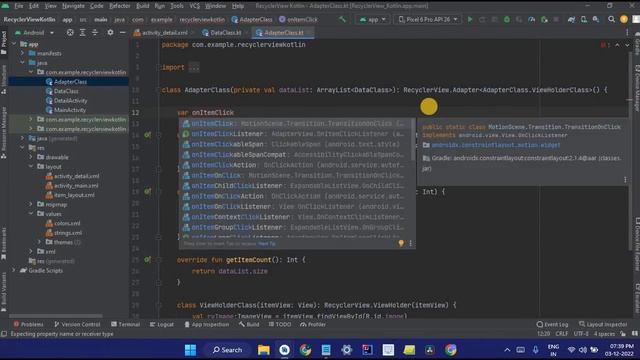Run the app with the green play icon
This screenshot has height=360, width=640.
click(470, 19)
